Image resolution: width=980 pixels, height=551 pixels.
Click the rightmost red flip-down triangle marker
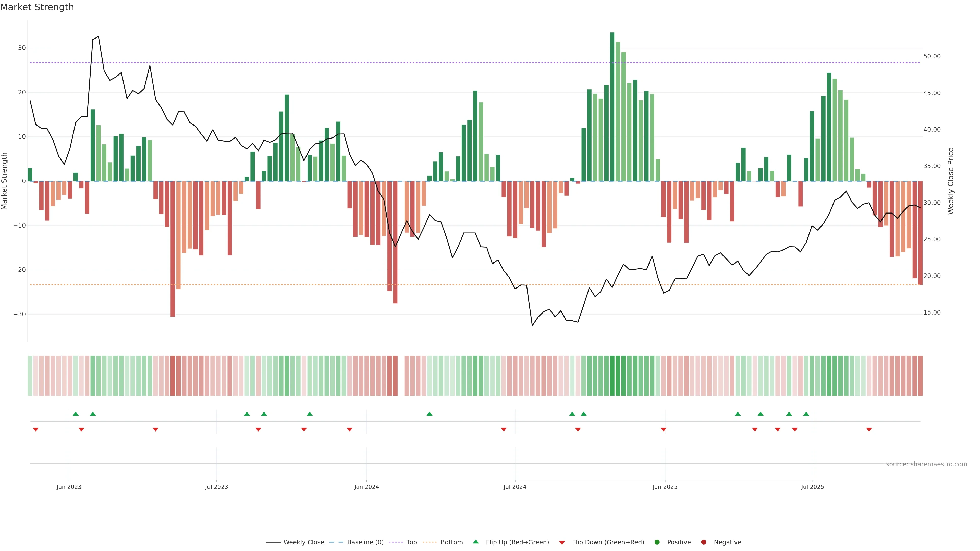click(869, 429)
